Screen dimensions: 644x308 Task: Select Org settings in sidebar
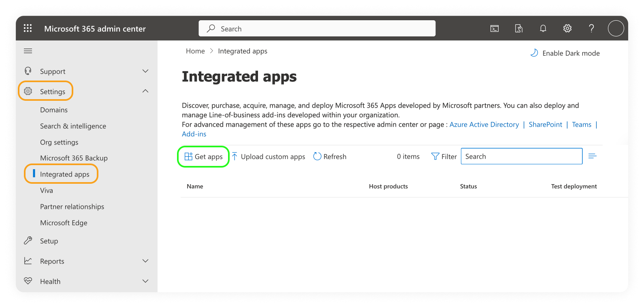coord(59,142)
